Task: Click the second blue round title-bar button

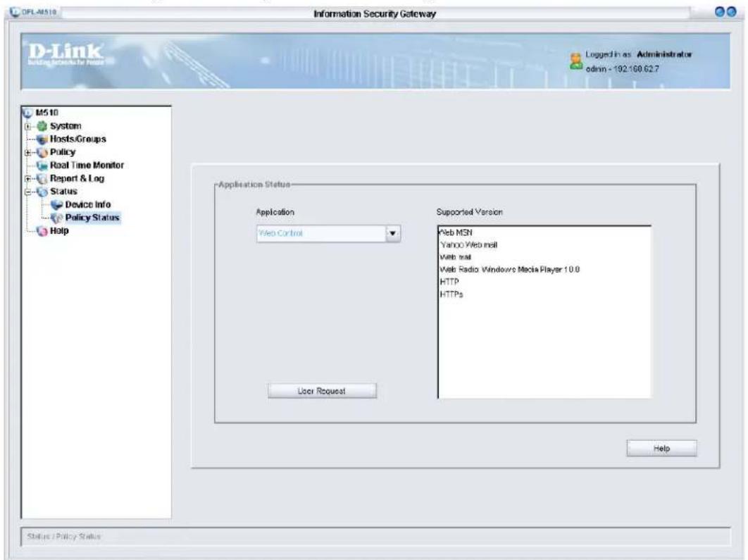Action: tap(731, 12)
